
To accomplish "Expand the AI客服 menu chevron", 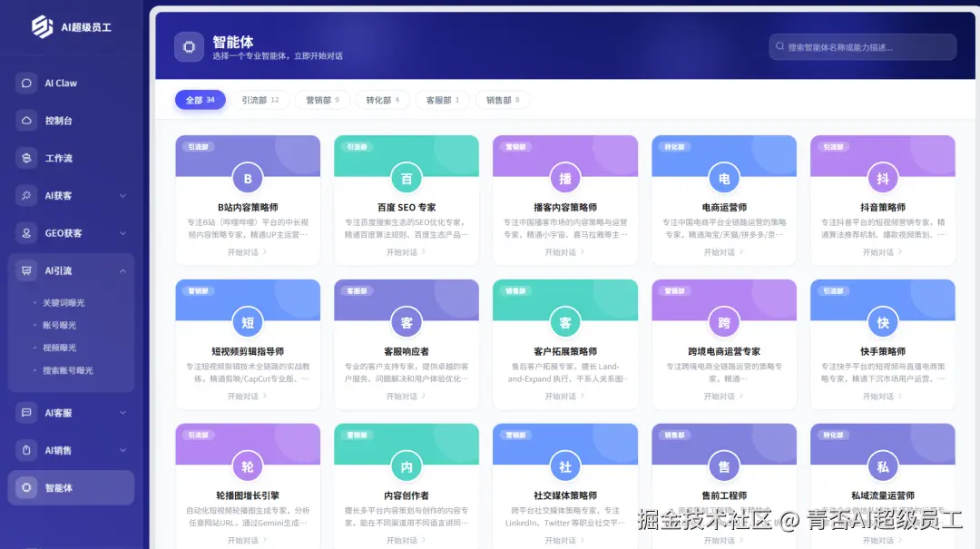I will tap(122, 413).
